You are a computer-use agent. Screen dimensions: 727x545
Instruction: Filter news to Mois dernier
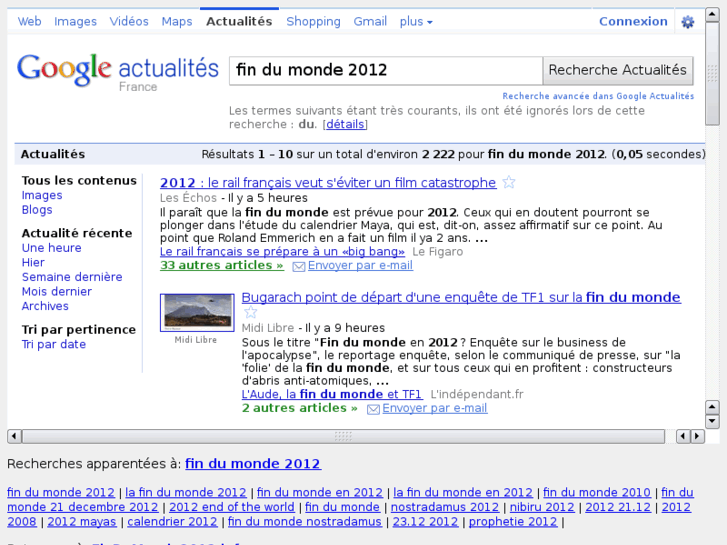pos(57,292)
